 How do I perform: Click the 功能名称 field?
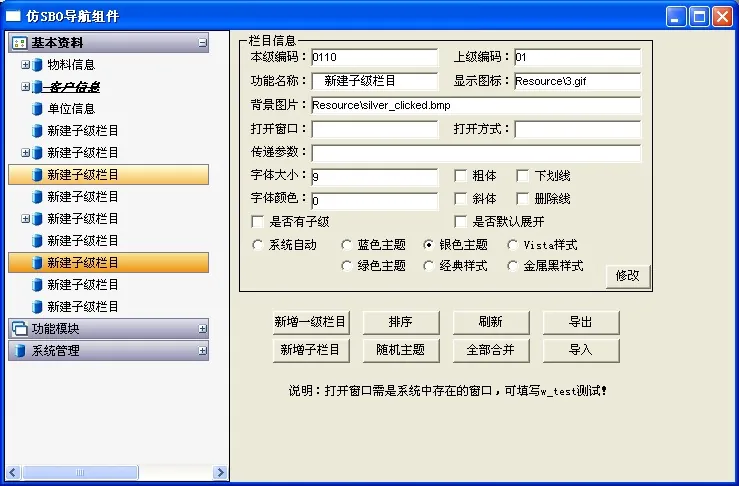[375, 81]
